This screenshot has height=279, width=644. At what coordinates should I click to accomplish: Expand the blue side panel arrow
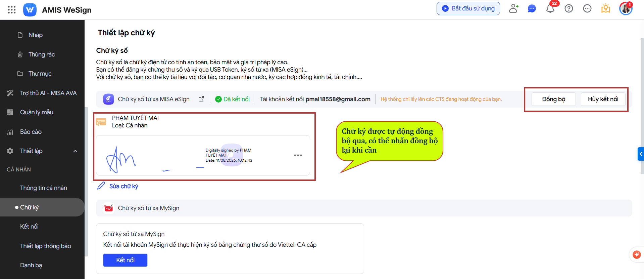pos(641,154)
